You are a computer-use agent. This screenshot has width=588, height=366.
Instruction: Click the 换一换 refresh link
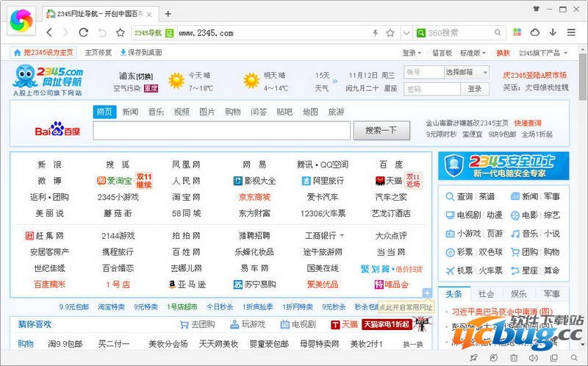(x=413, y=344)
